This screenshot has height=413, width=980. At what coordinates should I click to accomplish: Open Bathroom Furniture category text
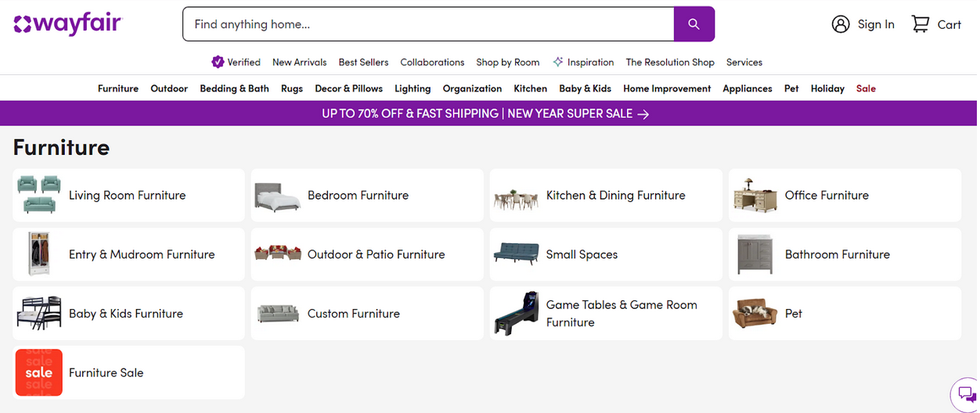click(x=838, y=254)
